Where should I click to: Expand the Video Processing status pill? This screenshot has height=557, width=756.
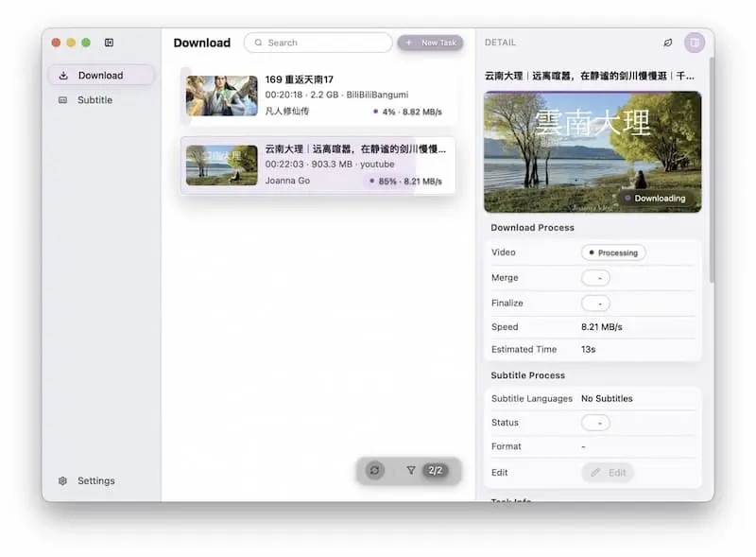pyautogui.click(x=615, y=252)
